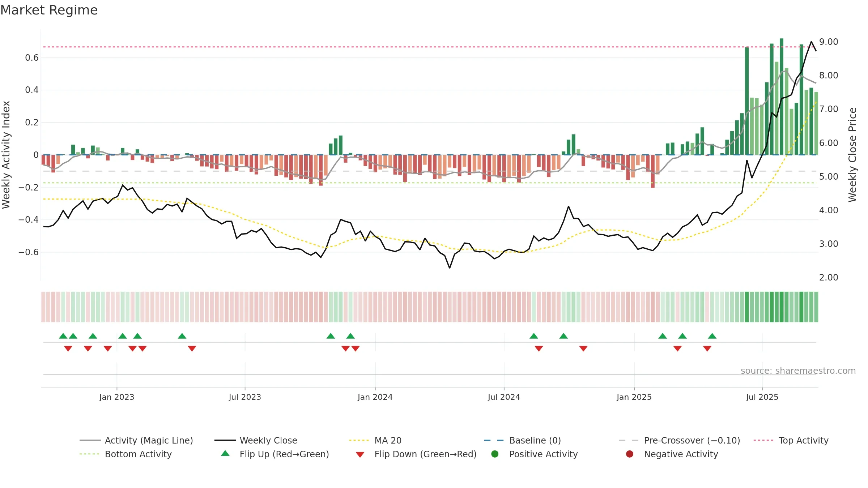Click the single flip-up marker between Jan and Jul 2023

pyautogui.click(x=182, y=336)
